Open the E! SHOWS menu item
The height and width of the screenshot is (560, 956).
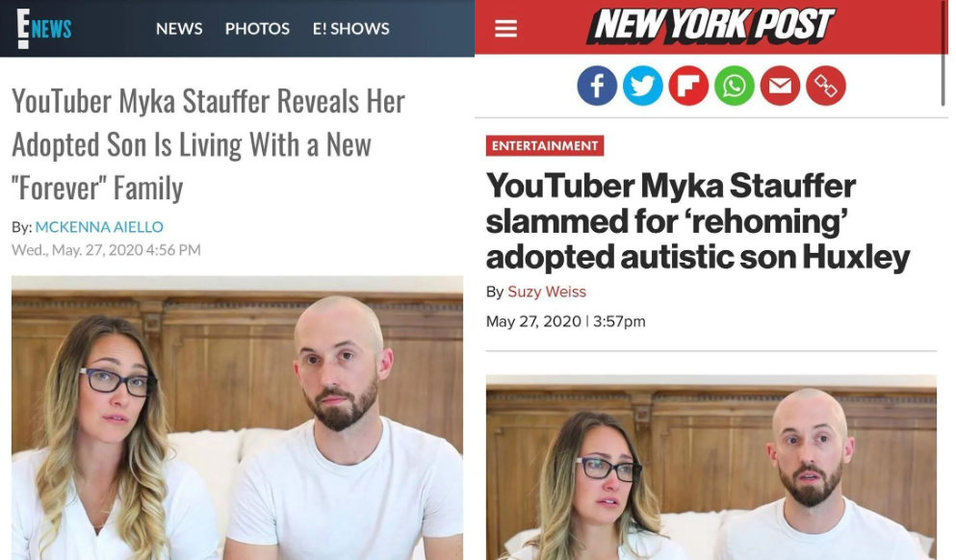click(x=350, y=29)
